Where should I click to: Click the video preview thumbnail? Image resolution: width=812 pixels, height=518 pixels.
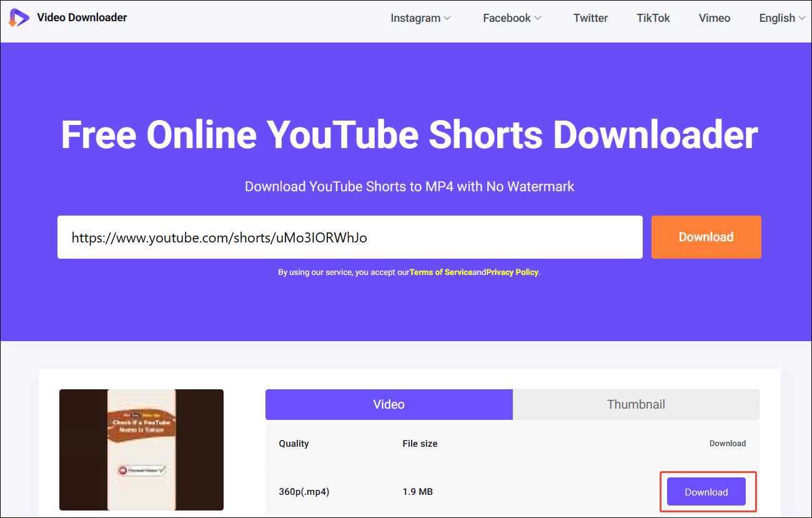coord(141,450)
